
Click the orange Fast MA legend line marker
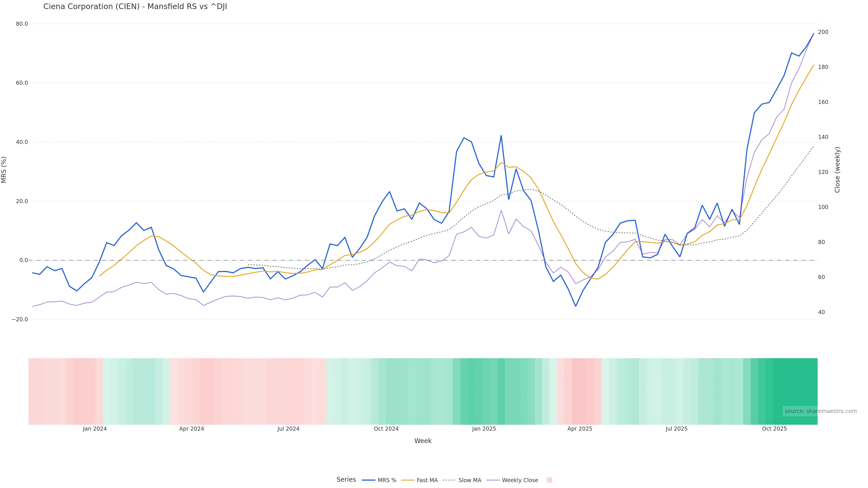408,480
